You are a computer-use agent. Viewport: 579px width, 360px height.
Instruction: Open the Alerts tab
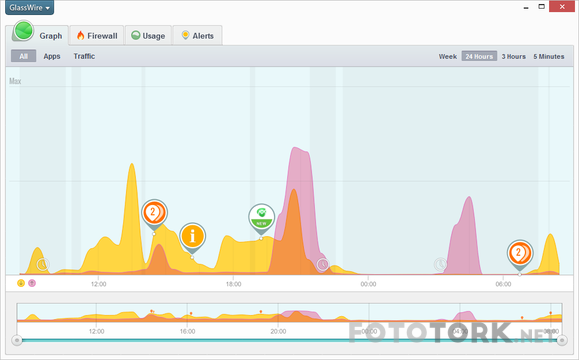click(x=198, y=36)
